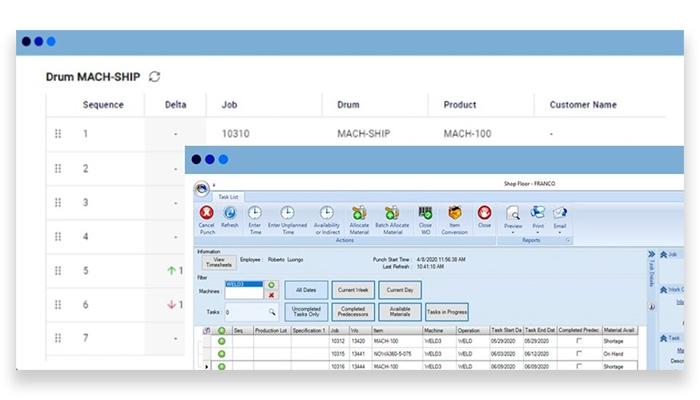700x400 pixels.
Task: Toggle the Current Week filter
Action: [353, 290]
